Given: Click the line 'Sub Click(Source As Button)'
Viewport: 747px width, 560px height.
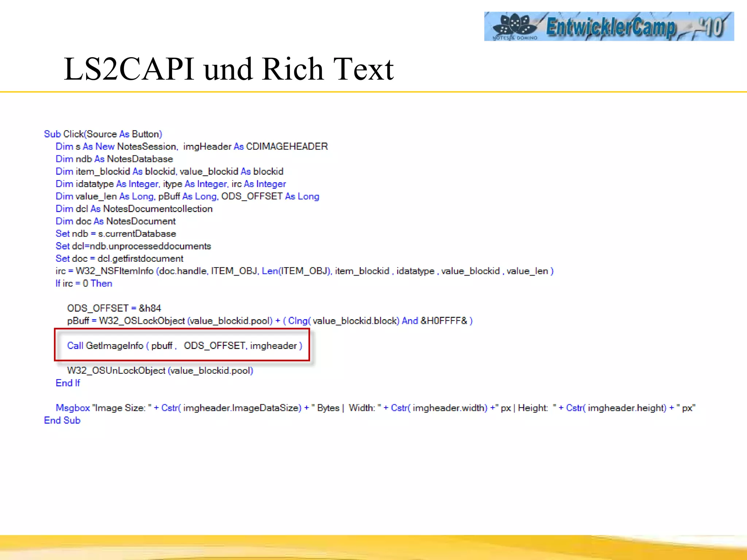Looking at the screenshot, I should click(x=103, y=134).
